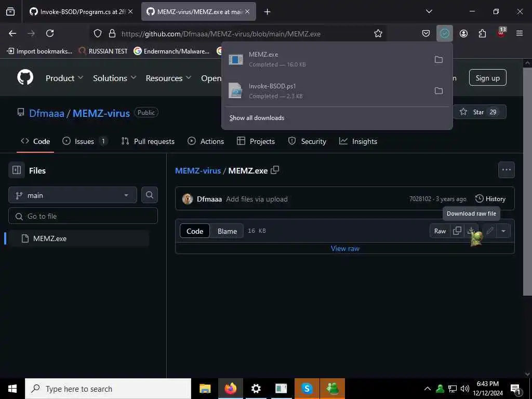Click the padlock site security icon
532x399 pixels.
pyautogui.click(x=112, y=33)
